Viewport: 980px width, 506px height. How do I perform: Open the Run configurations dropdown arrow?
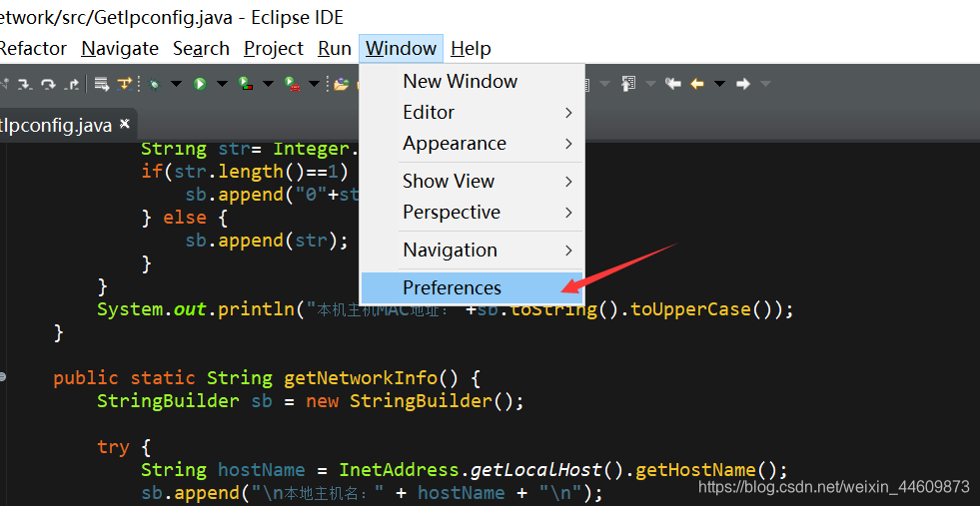pos(222,84)
